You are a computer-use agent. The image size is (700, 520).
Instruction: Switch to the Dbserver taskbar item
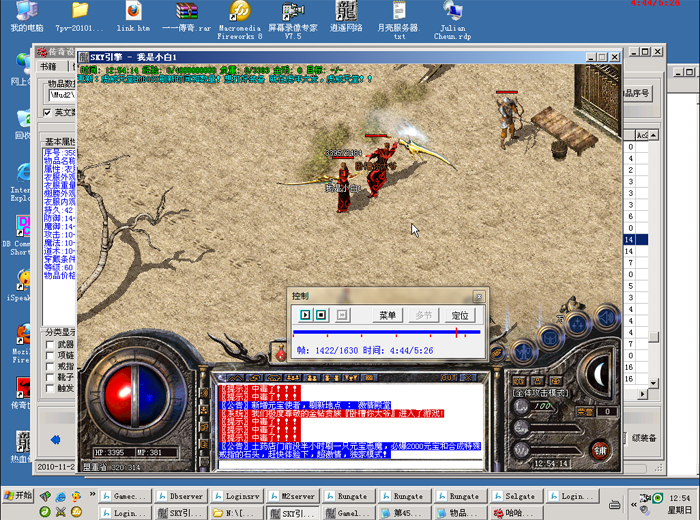(179, 496)
